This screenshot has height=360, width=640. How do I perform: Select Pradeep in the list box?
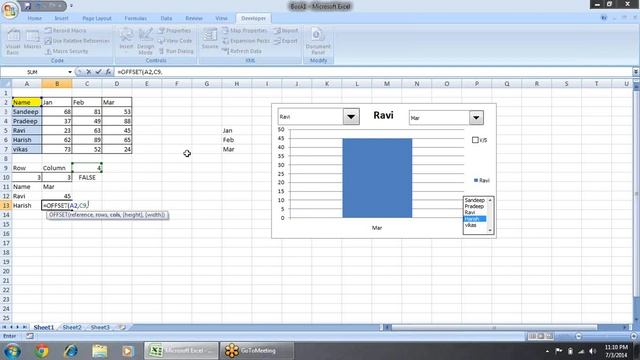[x=474, y=206]
